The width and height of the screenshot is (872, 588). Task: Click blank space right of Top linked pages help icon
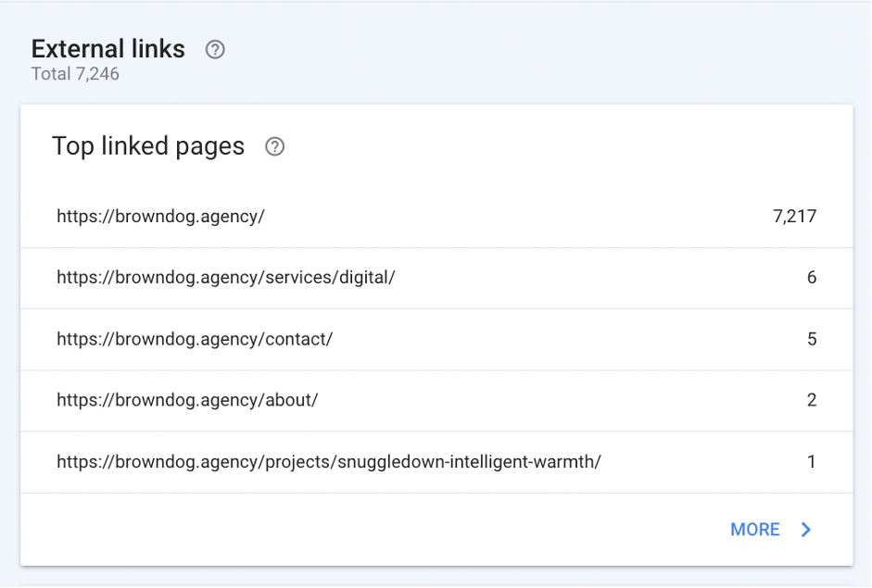(556, 146)
